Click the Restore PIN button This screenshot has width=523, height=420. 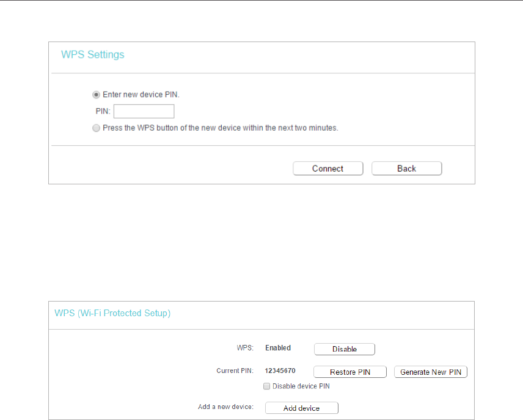[350, 372]
